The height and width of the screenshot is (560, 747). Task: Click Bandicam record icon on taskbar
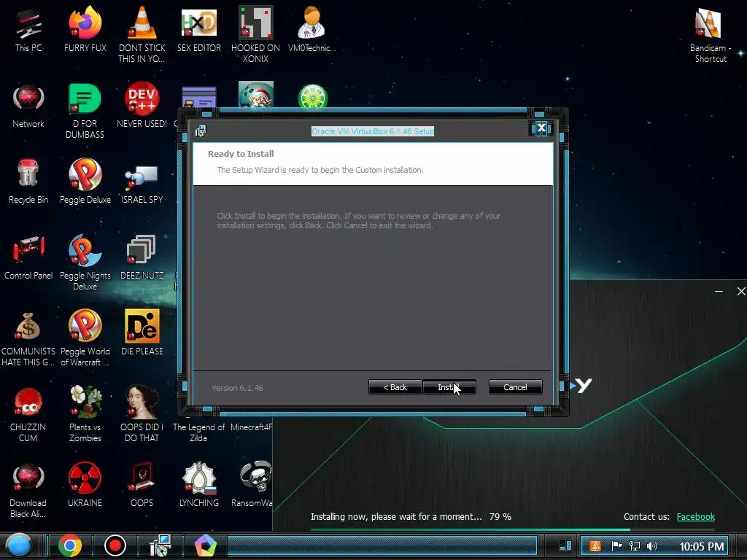[x=115, y=545]
